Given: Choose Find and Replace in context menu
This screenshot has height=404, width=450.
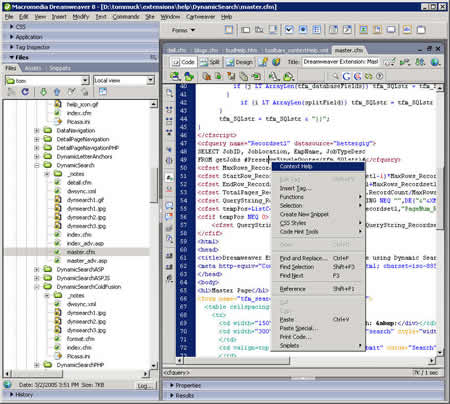Looking at the screenshot, I should click(318, 258).
